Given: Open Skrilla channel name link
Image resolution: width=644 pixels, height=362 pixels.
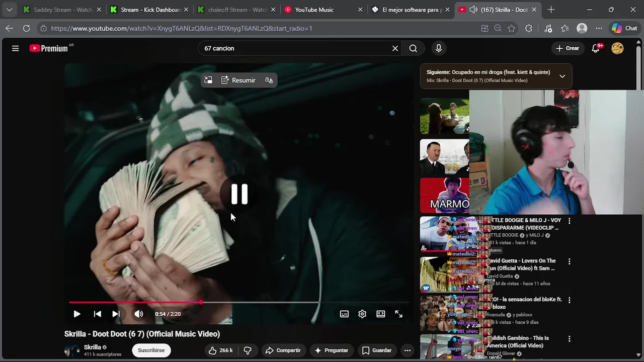Looking at the screenshot, I should pos(93,347).
